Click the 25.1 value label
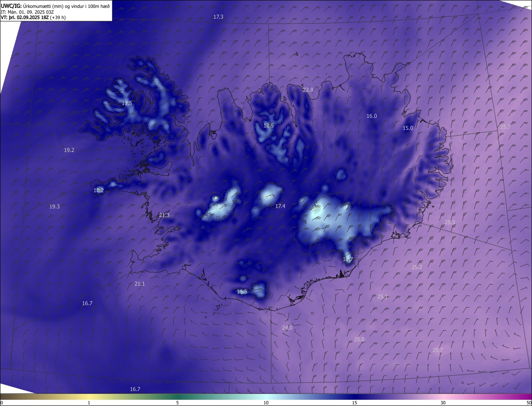The height and width of the screenshot is (406, 532). click(382, 297)
